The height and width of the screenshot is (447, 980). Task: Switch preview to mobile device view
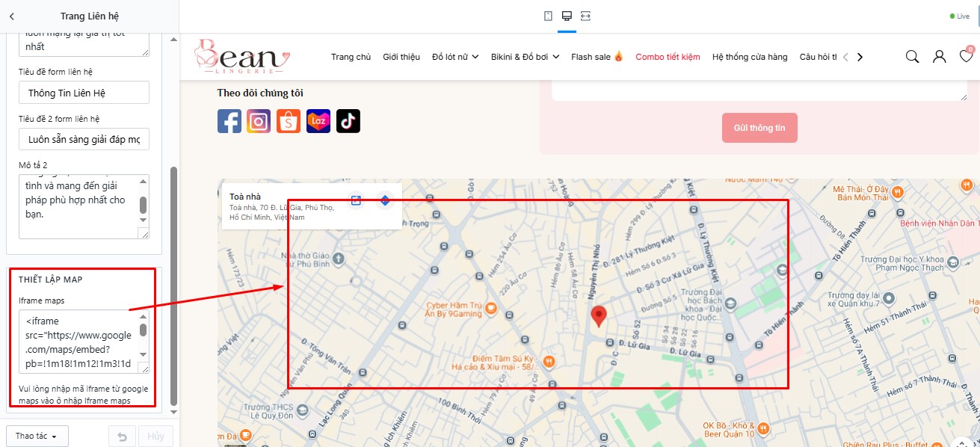[548, 16]
